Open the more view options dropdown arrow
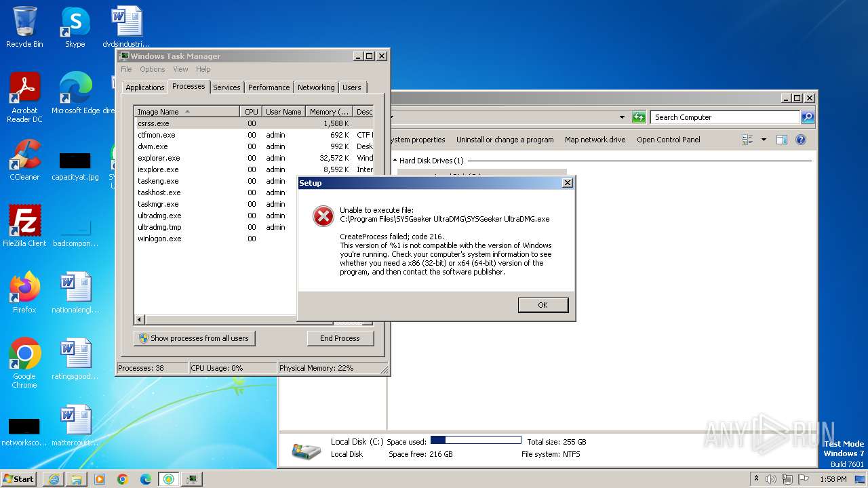Screen dimensions: 868x488 [764, 140]
